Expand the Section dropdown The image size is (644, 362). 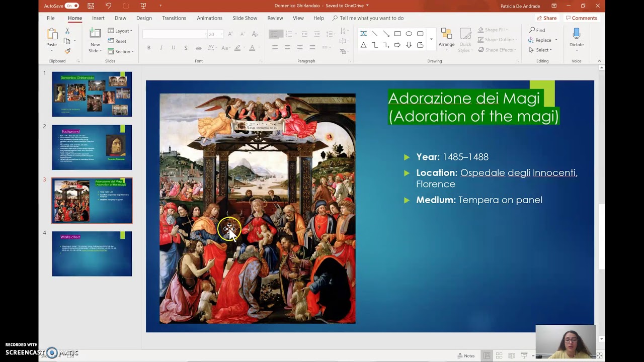[x=120, y=51]
